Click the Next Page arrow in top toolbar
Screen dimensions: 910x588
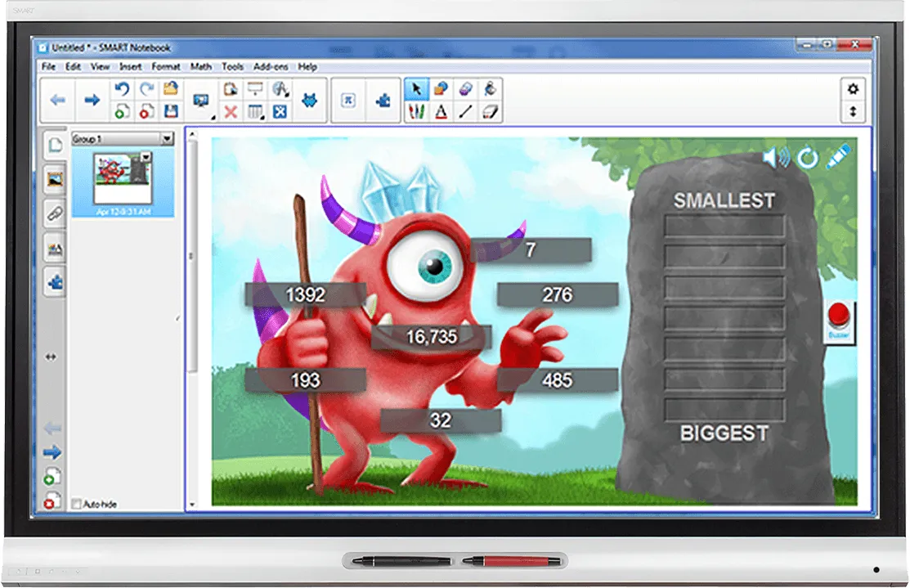pos(92,101)
